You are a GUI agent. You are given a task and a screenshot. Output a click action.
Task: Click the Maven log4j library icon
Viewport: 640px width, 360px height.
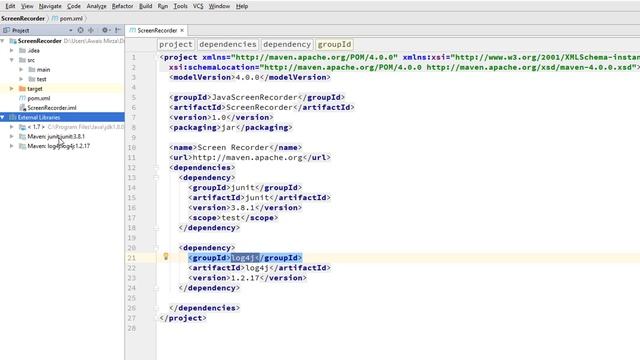coord(22,146)
